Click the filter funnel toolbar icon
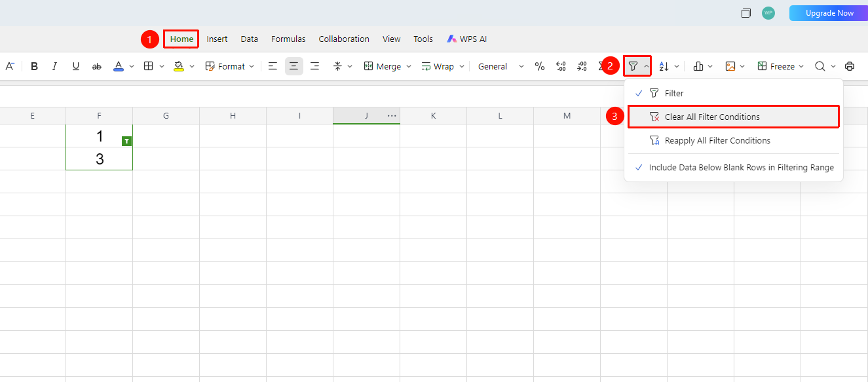 pos(633,66)
